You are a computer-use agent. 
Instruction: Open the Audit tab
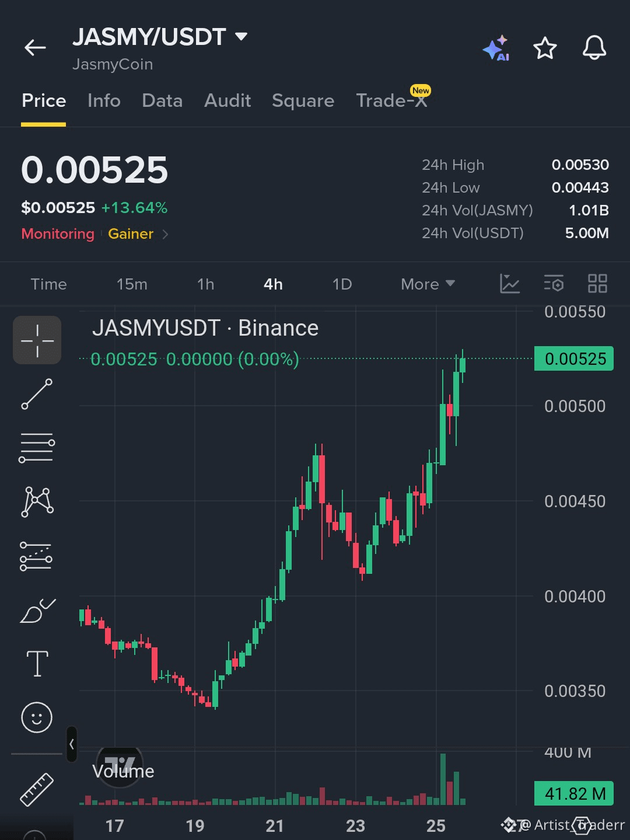(228, 100)
